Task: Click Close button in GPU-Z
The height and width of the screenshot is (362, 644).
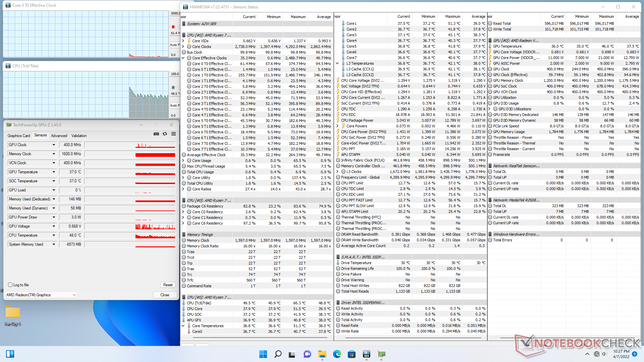Action: (x=165, y=295)
